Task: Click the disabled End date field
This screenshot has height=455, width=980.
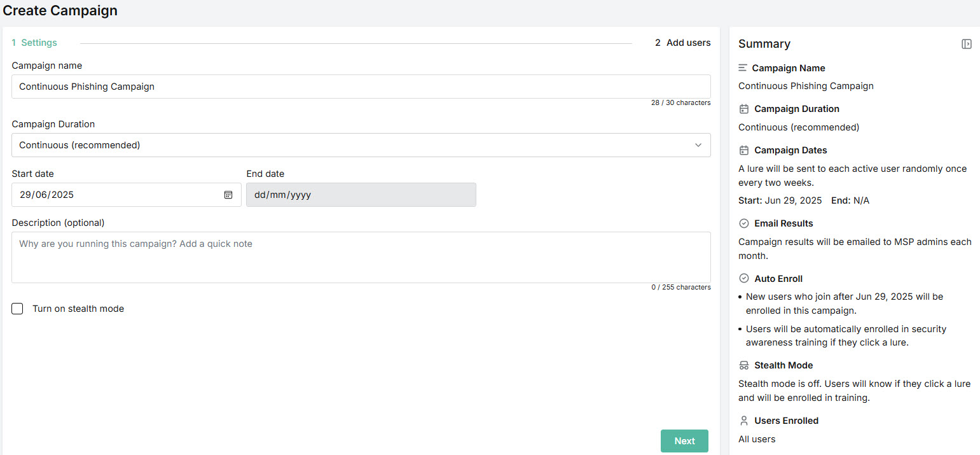Action: coord(361,195)
